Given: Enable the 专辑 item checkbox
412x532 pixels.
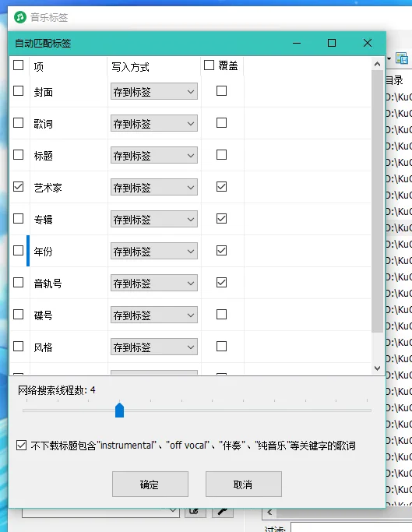Looking at the screenshot, I should pos(19,219).
